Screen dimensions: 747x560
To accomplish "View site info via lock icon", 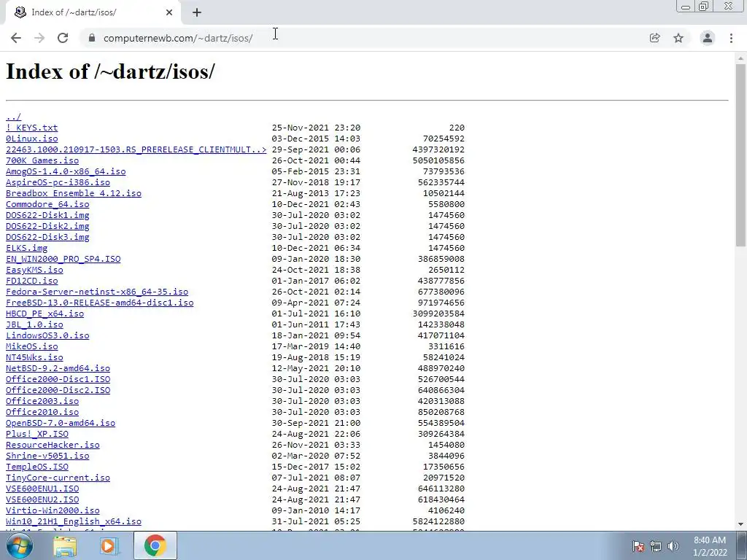I will 92,38.
